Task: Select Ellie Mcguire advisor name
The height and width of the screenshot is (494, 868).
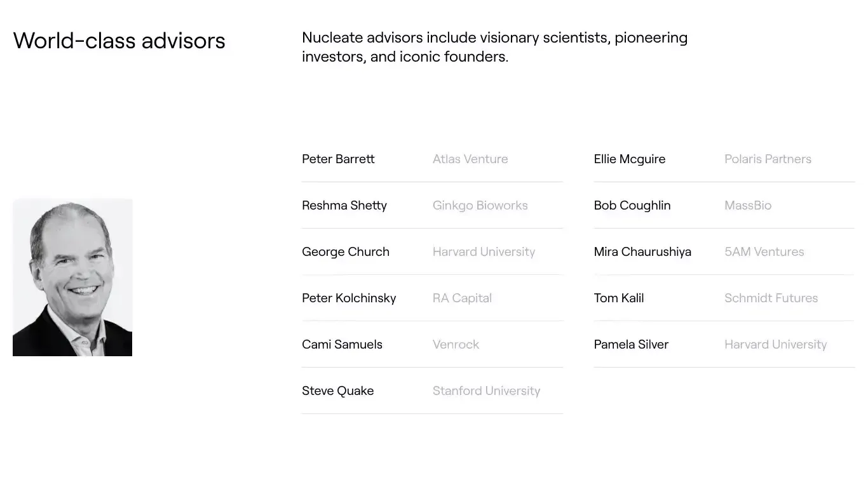Action: (x=630, y=159)
